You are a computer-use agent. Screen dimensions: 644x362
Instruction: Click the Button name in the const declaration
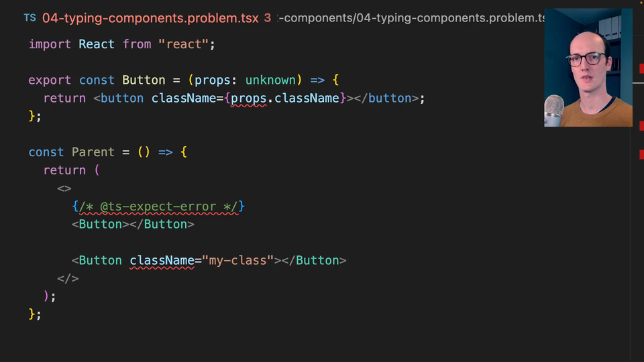[144, 80]
